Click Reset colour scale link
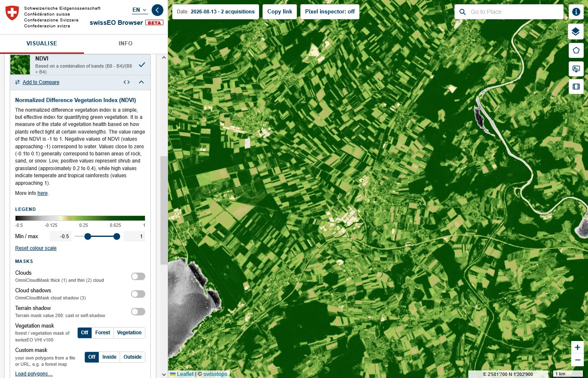This screenshot has width=588, height=378. 36,248
